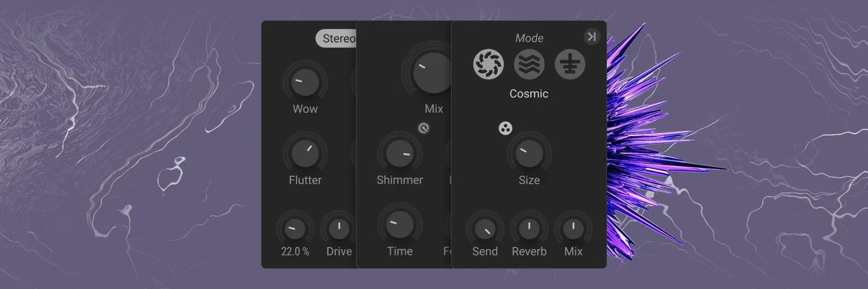Select the third reverb mode icon

click(x=570, y=64)
